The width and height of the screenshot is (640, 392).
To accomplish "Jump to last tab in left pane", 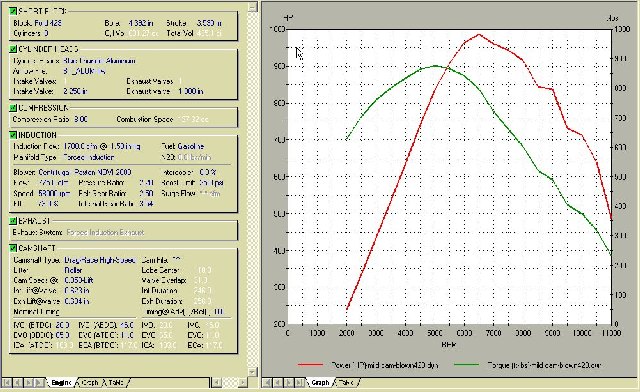I will pyautogui.click(x=39, y=383).
